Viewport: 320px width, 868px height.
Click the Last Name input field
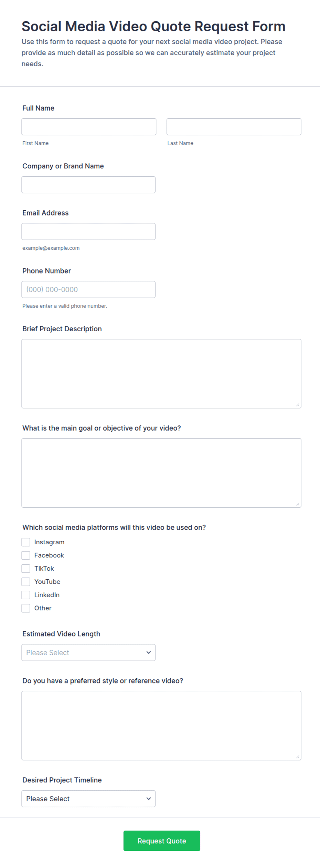(x=234, y=127)
